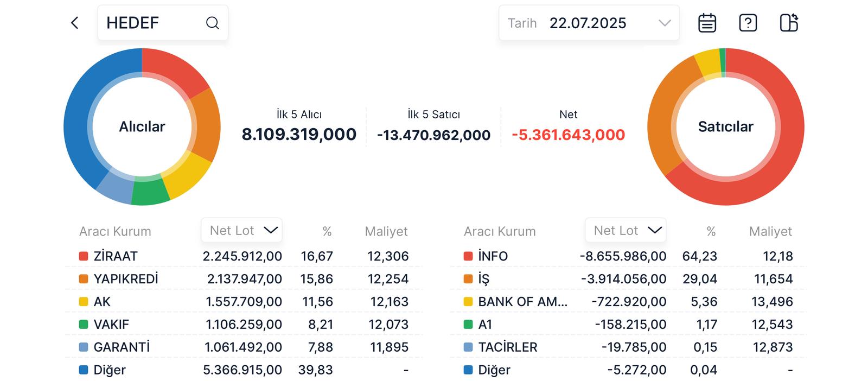Click the HEDEF stock search field
Screen dimensions: 868x381
coord(152,23)
